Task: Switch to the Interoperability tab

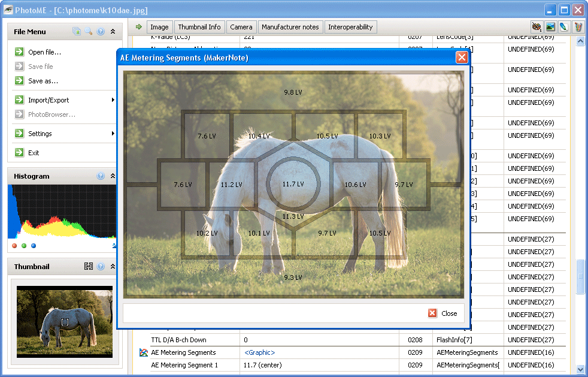Action: [x=350, y=27]
